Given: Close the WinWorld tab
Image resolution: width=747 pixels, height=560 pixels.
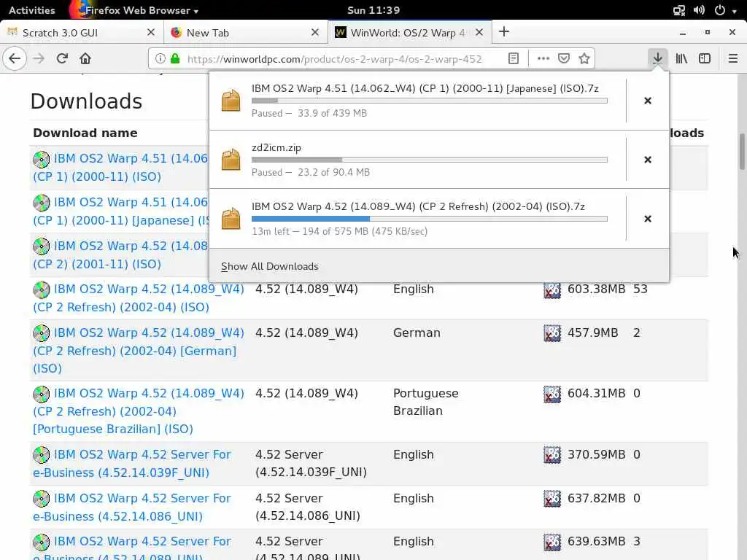Looking at the screenshot, I should coord(479,32).
